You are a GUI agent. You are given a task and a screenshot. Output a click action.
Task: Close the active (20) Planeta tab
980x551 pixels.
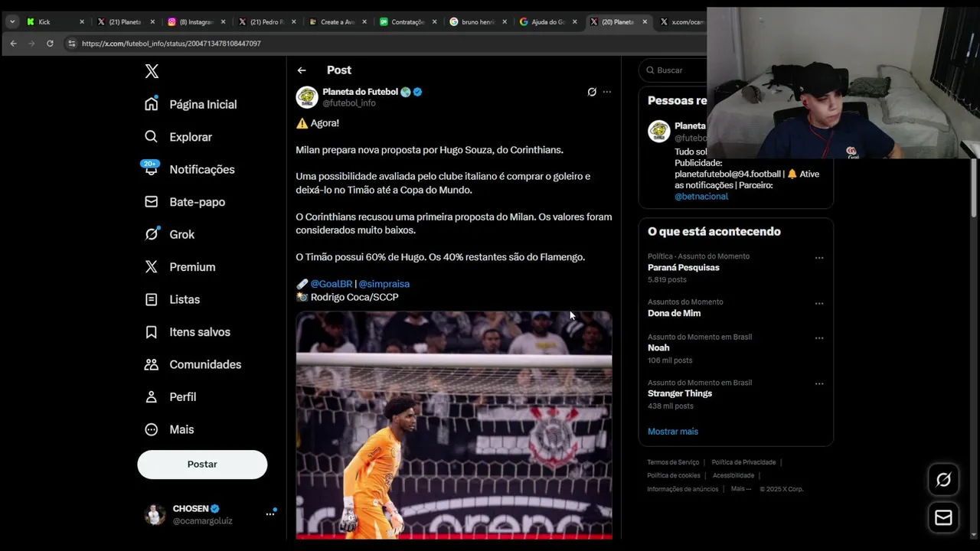[x=645, y=22]
